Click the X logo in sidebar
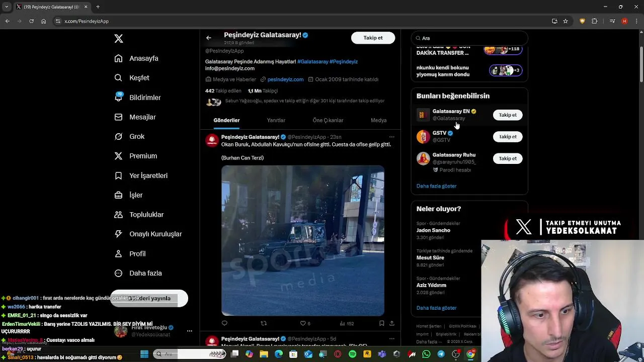The height and width of the screenshot is (362, 644). [x=119, y=39]
